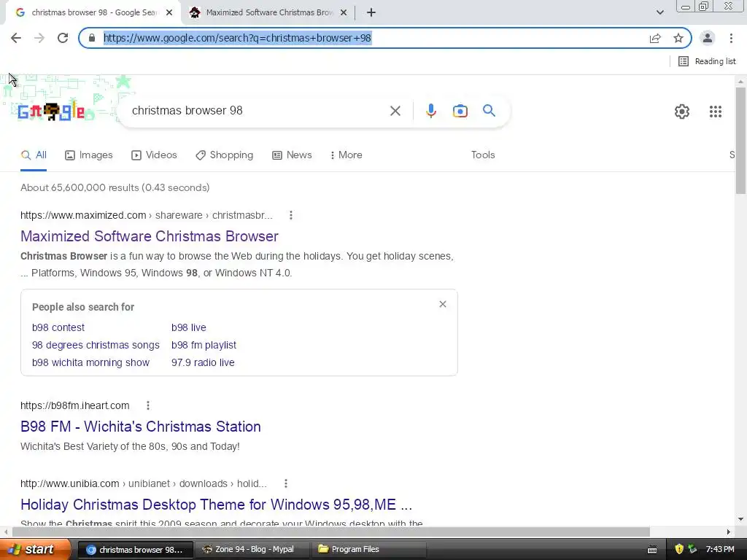The image size is (747, 560).
Task: Open Chrome three-dot menu
Action: point(731,38)
